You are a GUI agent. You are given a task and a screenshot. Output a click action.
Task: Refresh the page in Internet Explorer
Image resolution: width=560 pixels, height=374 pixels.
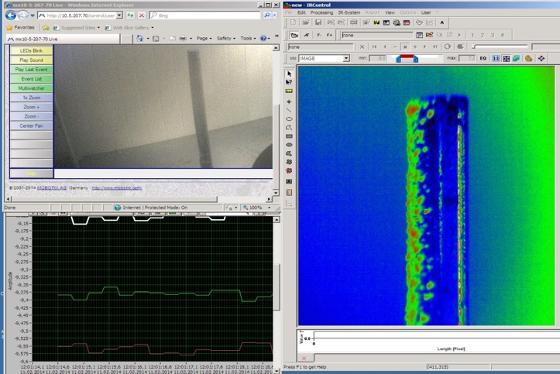click(131, 15)
